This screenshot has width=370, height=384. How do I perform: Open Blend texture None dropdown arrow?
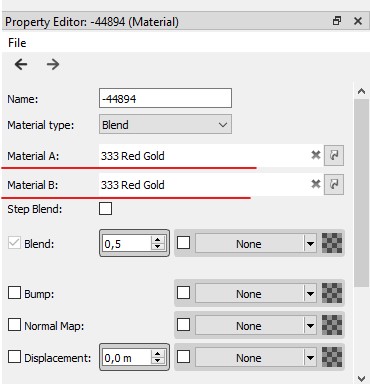point(310,244)
